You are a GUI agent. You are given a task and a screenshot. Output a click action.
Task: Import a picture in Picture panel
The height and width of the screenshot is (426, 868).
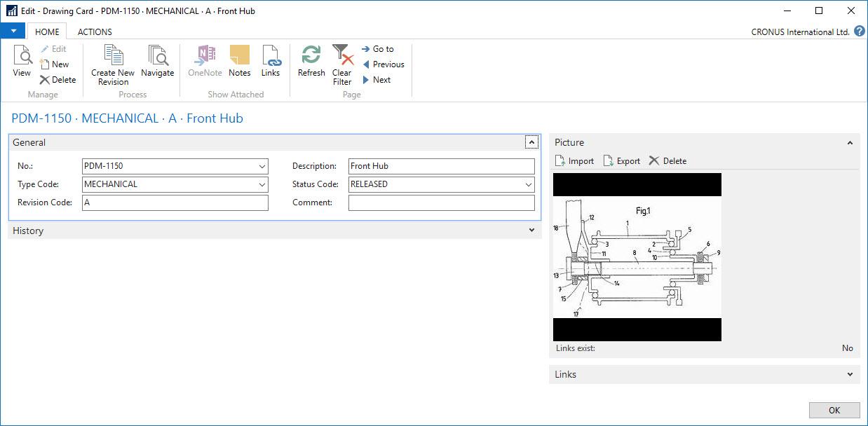click(574, 161)
